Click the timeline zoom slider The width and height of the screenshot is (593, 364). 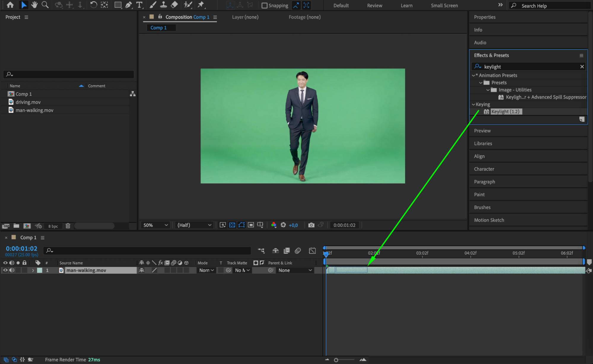click(x=336, y=360)
